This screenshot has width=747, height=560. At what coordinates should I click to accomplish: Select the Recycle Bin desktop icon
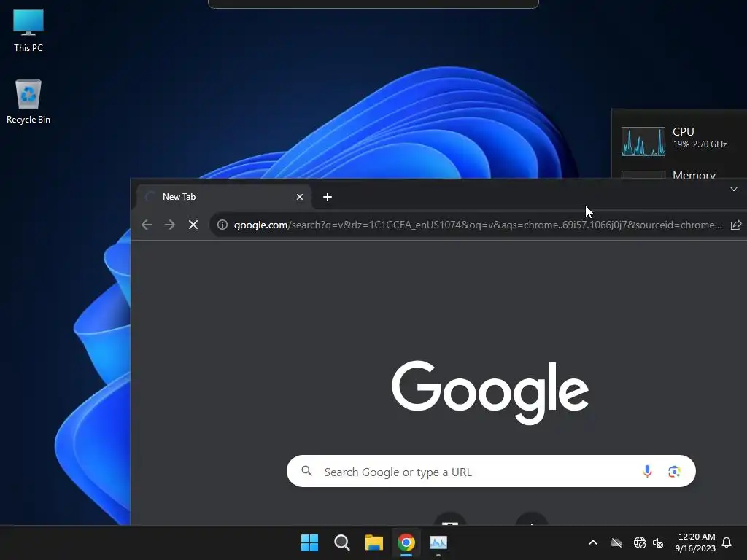point(28,101)
